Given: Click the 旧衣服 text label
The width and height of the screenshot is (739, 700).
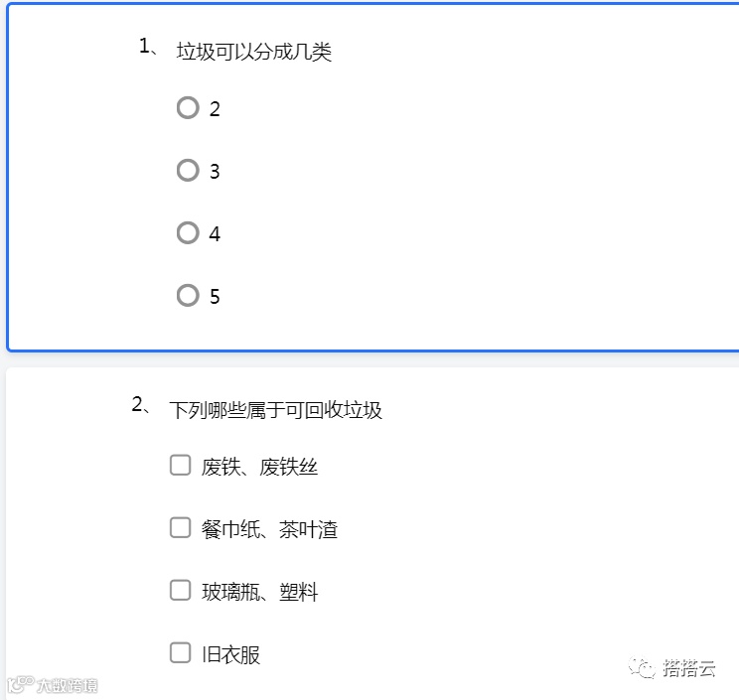Looking at the screenshot, I should coord(230,654).
